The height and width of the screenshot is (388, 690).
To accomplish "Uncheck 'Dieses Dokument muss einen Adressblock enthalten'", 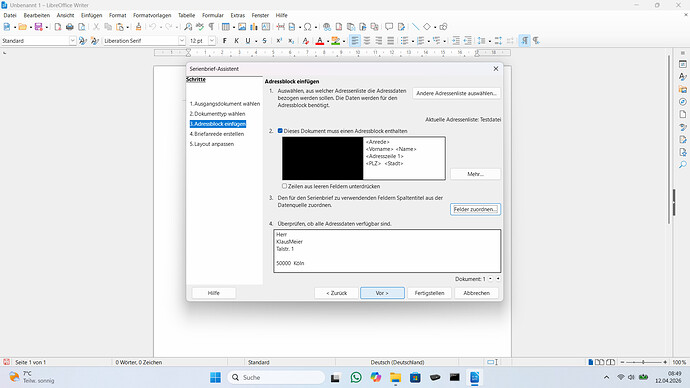I will (x=280, y=131).
